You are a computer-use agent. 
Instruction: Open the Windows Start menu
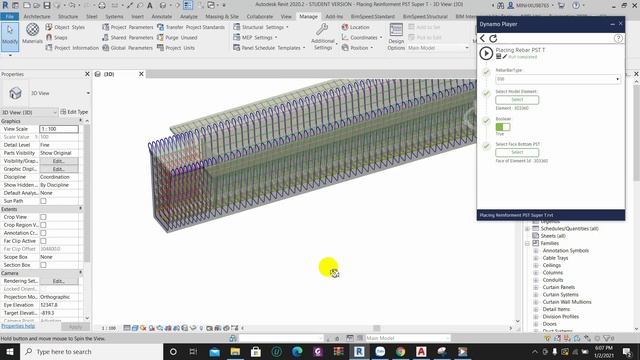pyautogui.click(x=9, y=351)
